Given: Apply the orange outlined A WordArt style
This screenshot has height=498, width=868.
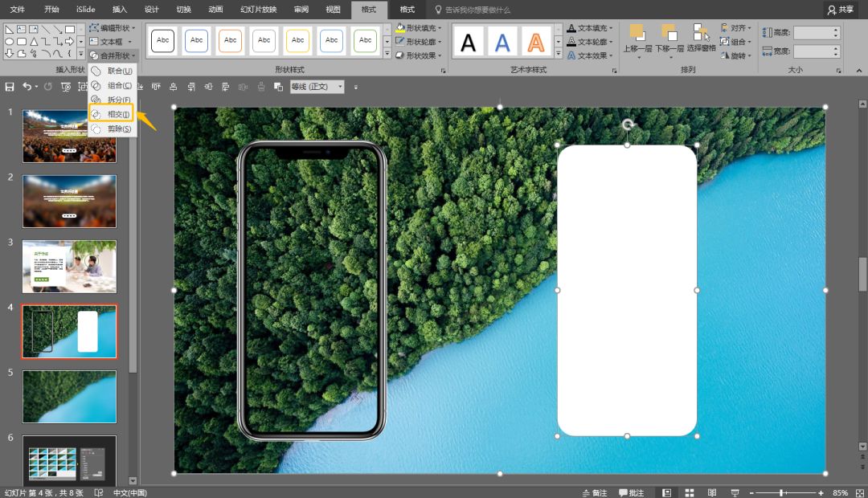Looking at the screenshot, I should pyautogui.click(x=536, y=42).
